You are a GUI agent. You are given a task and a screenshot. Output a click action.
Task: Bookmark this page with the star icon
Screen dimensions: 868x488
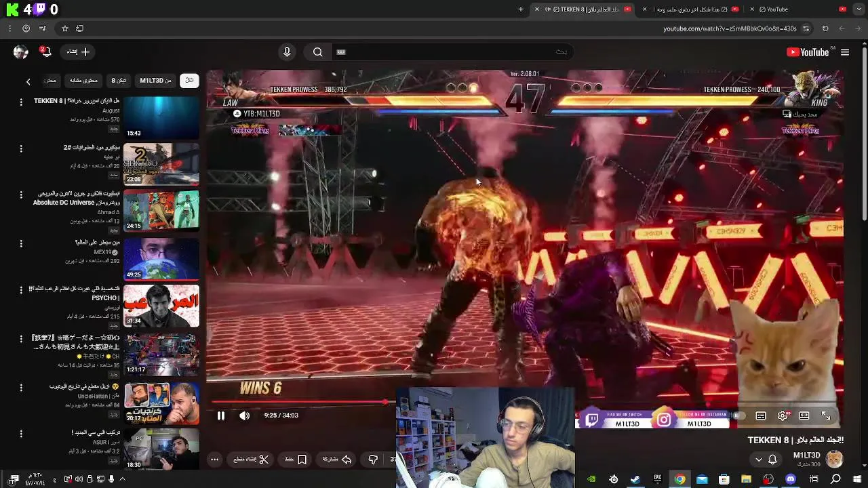click(65, 28)
